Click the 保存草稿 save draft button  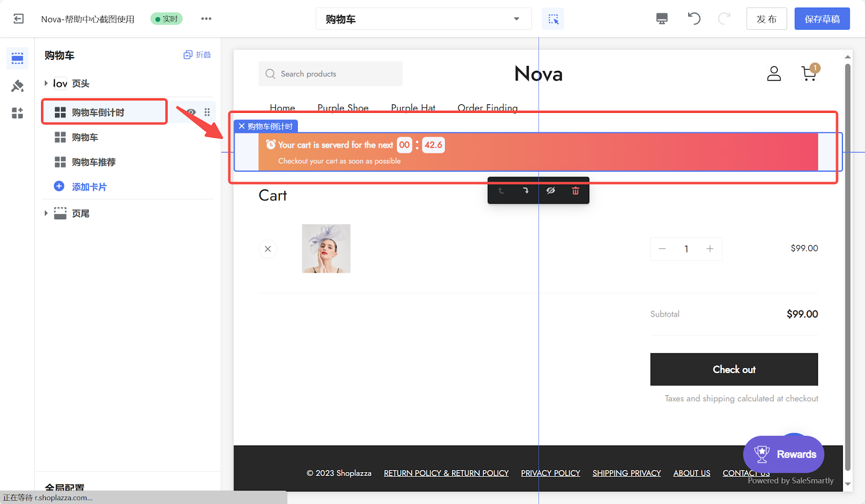click(822, 19)
